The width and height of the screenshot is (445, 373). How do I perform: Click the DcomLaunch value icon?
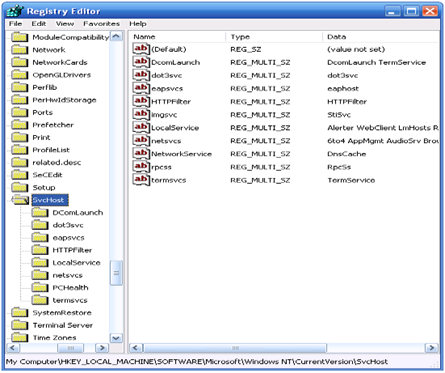click(141, 62)
